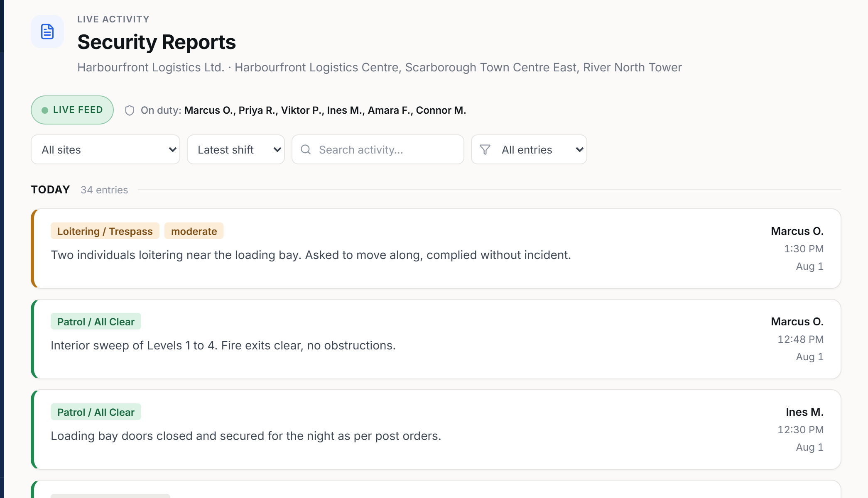This screenshot has height=498, width=868.
Task: Click Marcus O. on the 12:48 PM entry
Action: click(797, 322)
